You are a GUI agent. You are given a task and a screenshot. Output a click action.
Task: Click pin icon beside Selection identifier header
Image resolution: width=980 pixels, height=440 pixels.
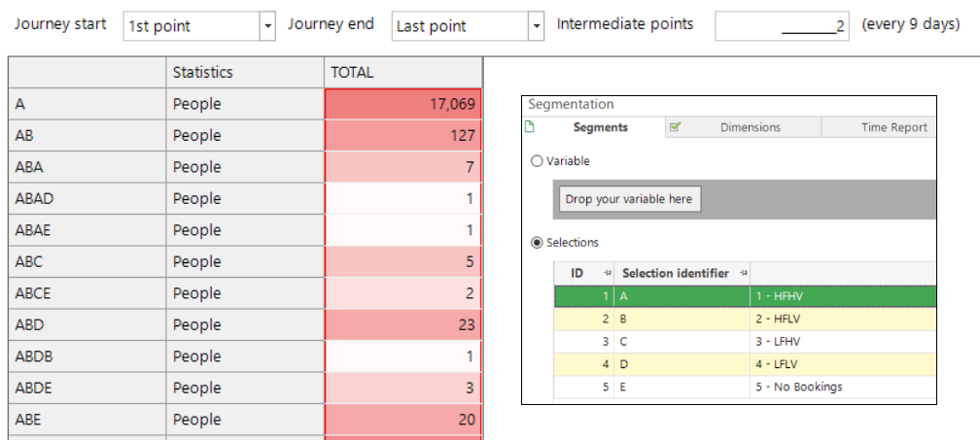pyautogui.click(x=743, y=273)
